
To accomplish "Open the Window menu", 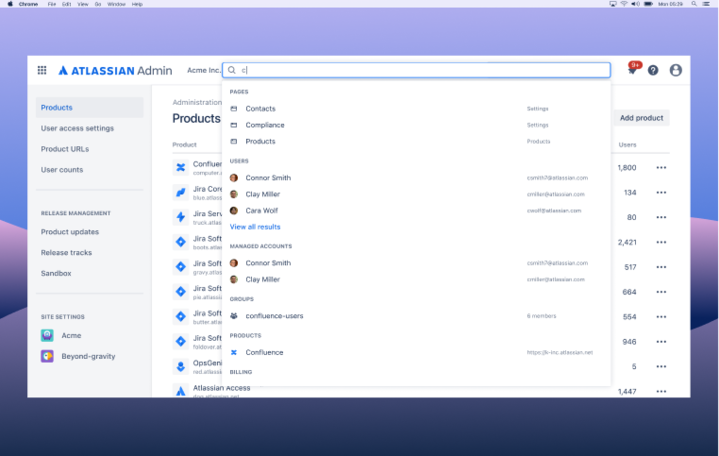I will tap(116, 4).
